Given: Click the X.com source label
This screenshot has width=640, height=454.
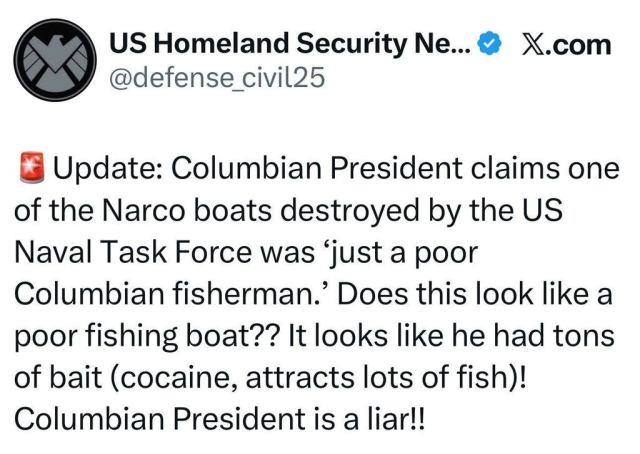Looking at the screenshot, I should coord(565,44).
